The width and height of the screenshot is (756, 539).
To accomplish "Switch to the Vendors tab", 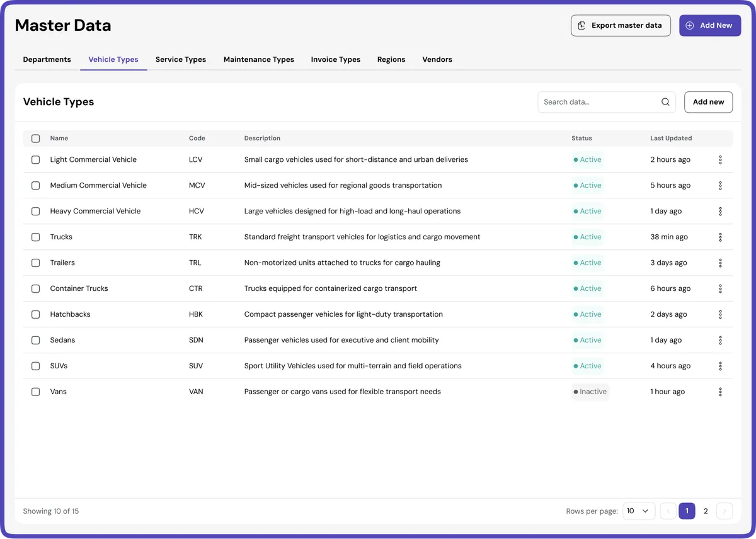I will (437, 59).
